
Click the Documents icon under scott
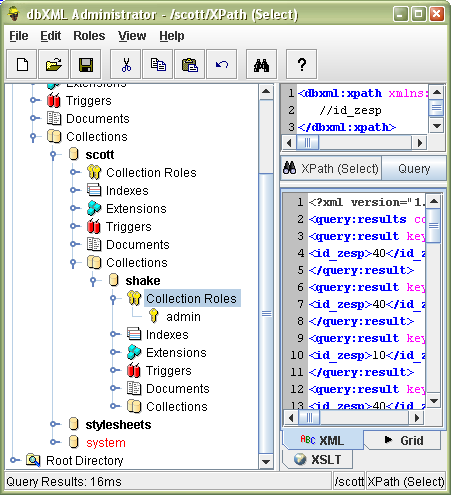point(94,244)
